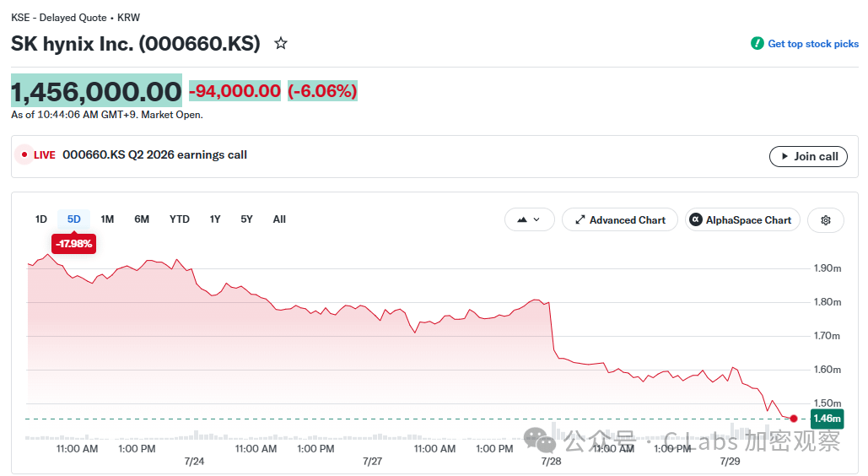Screen dimensions: 868x476
Task: Switch chart to the 6M range
Action: click(142, 219)
